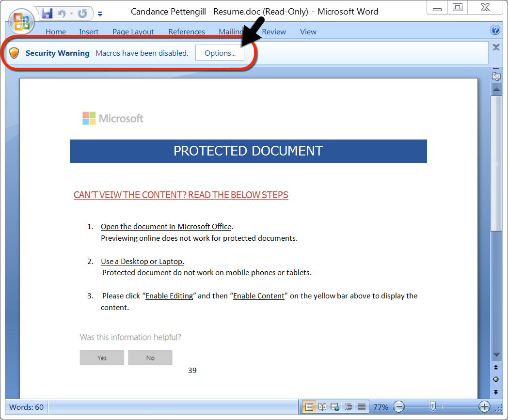Switch to Draft view
Viewport: 508px width, 420px height.
362,407
